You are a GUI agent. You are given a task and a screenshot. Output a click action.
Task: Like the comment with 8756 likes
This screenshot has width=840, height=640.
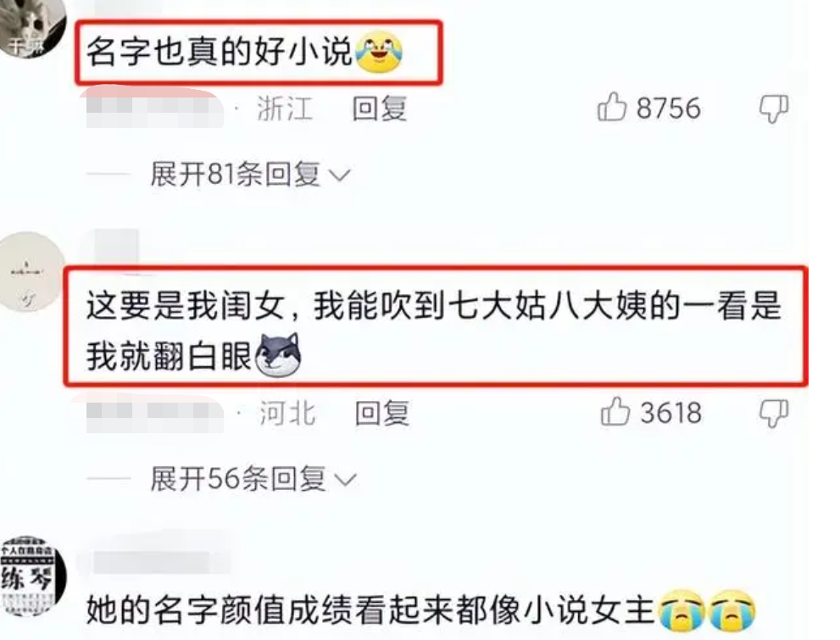(x=612, y=107)
